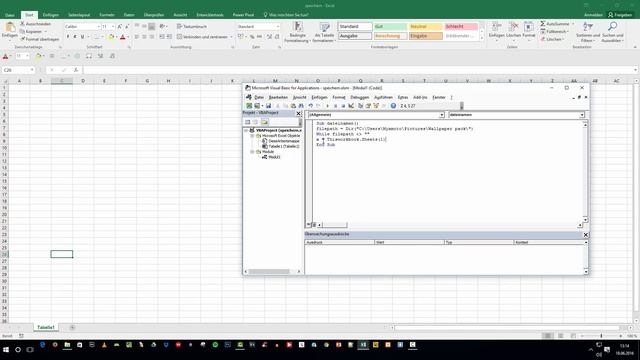Apply the Gut cell style

click(x=390, y=27)
